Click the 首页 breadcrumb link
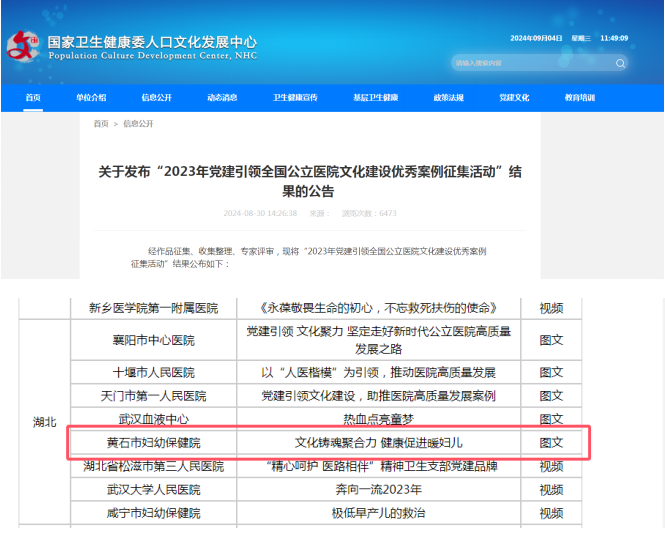 coord(101,124)
